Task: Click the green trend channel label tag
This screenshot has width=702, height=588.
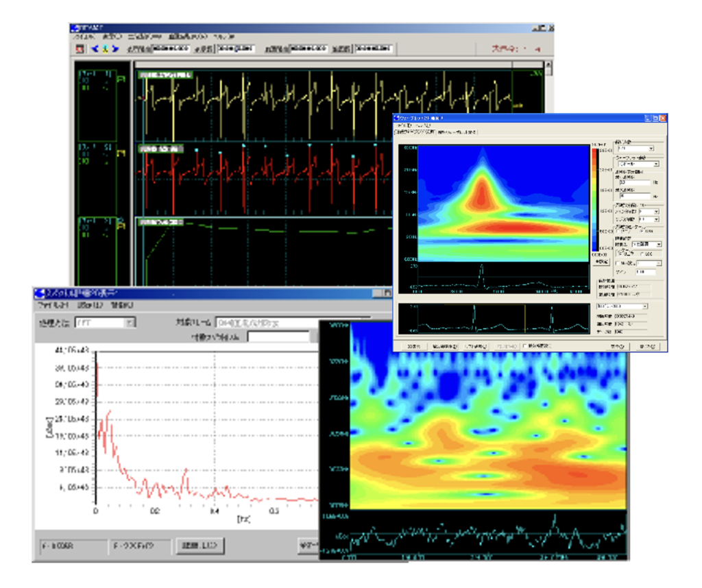Action: 160,222
